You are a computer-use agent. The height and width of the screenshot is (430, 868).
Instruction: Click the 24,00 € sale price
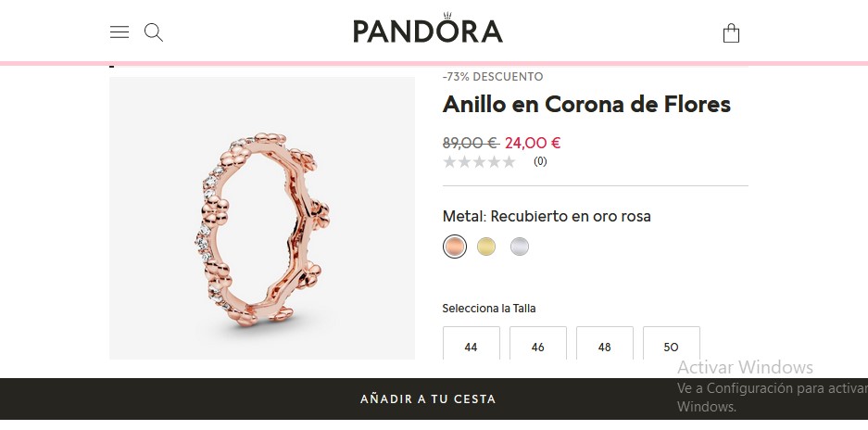click(533, 143)
